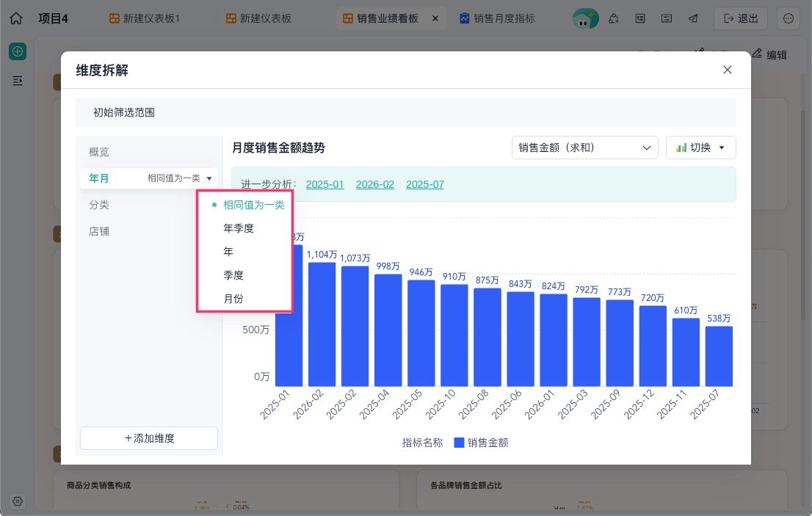Go to the home page icon
This screenshot has height=516, width=812.
(x=16, y=18)
